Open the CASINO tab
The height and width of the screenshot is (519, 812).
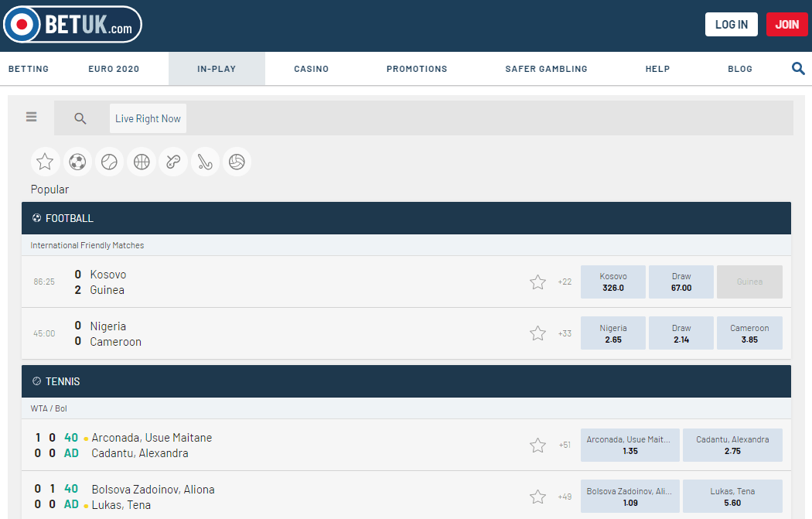pos(311,69)
